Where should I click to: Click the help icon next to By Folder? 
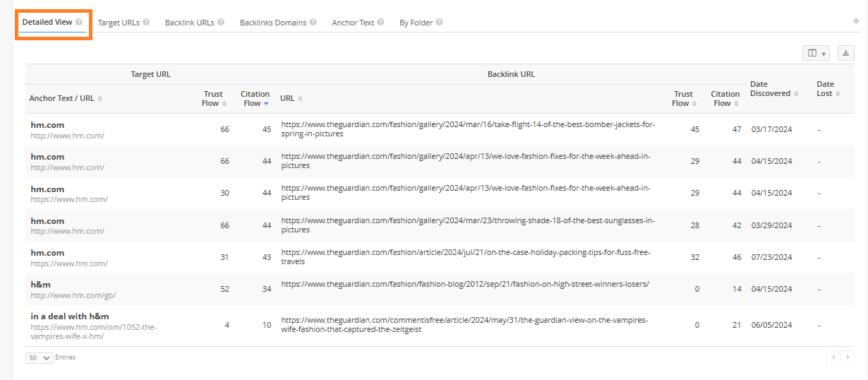(439, 22)
